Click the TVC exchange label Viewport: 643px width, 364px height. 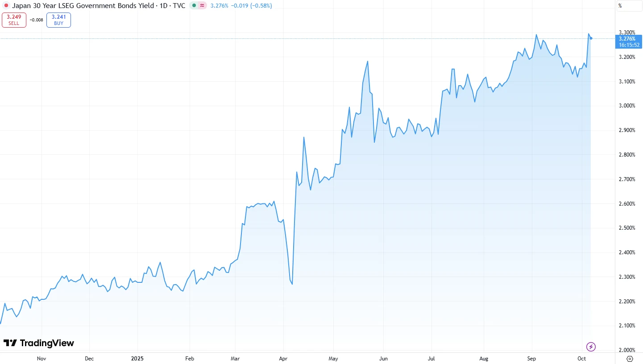pos(179,6)
